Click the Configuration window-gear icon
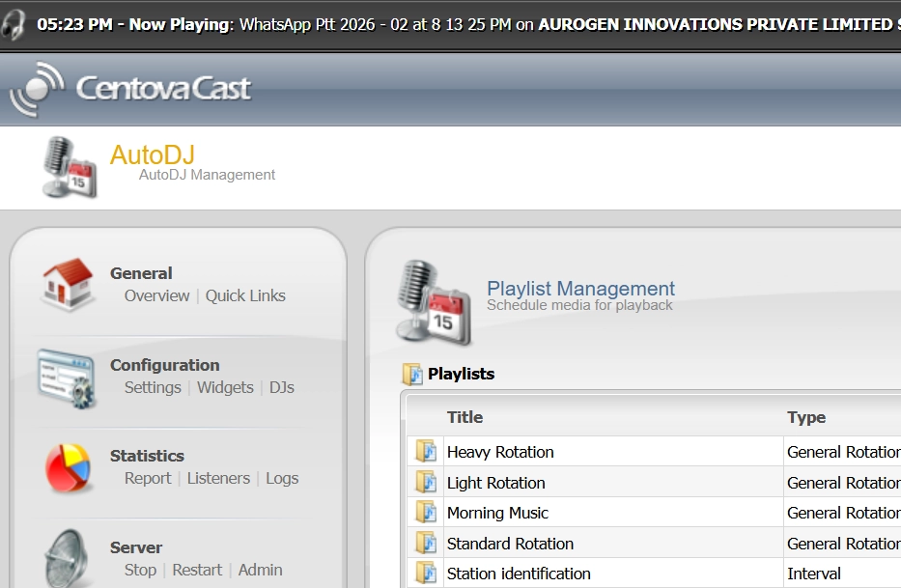 [x=66, y=378]
